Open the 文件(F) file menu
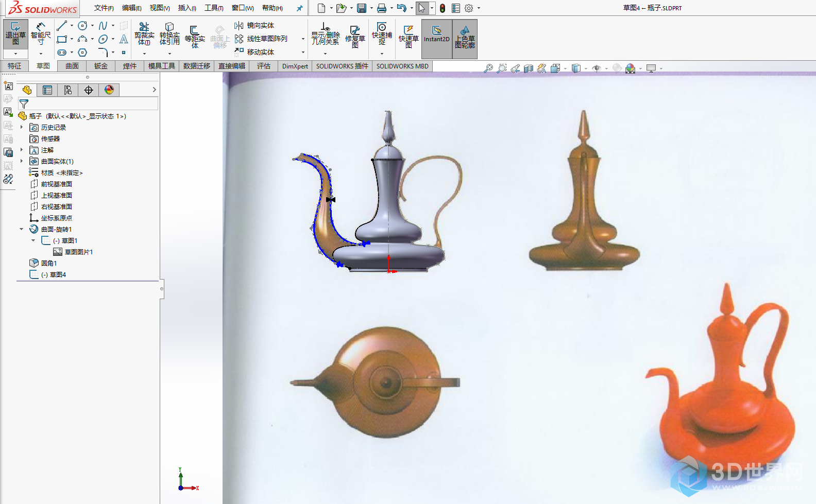The width and height of the screenshot is (816, 504). point(104,8)
